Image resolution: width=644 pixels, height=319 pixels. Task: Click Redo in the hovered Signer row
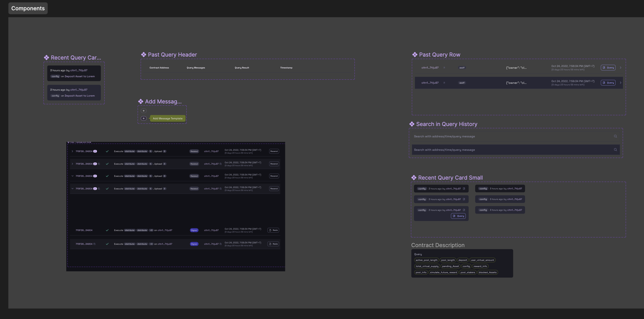(x=273, y=244)
